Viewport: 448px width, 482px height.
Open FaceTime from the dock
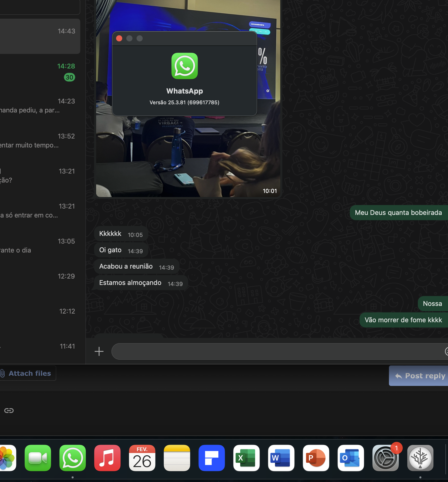point(38,458)
